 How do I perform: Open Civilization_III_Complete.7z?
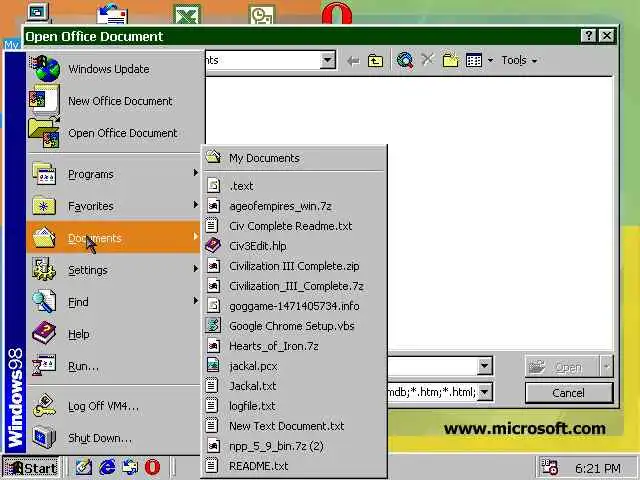294,286
